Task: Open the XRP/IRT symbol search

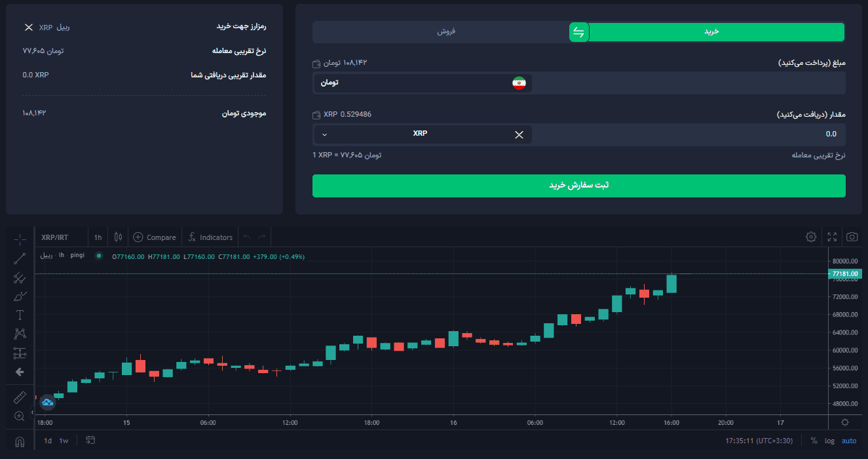Action: click(x=55, y=237)
